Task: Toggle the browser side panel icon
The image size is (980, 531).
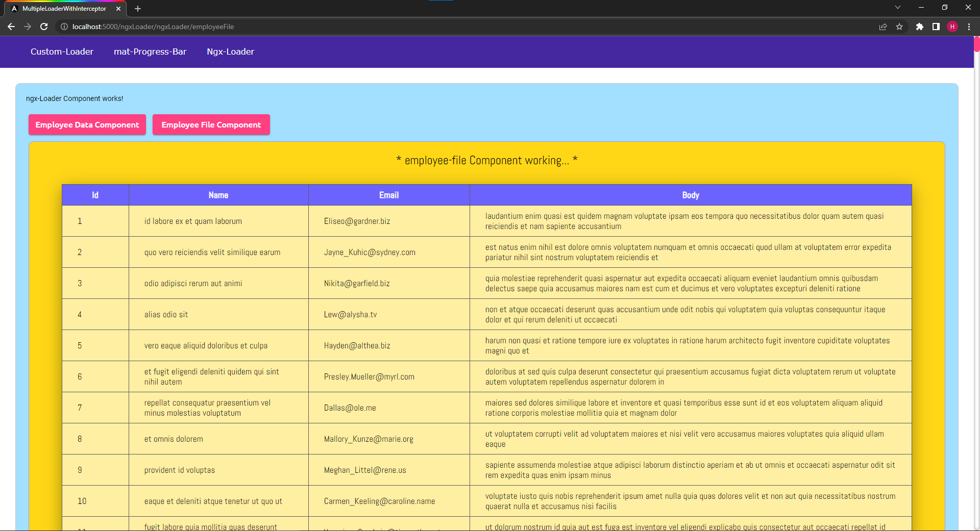Action: pyautogui.click(x=936, y=27)
